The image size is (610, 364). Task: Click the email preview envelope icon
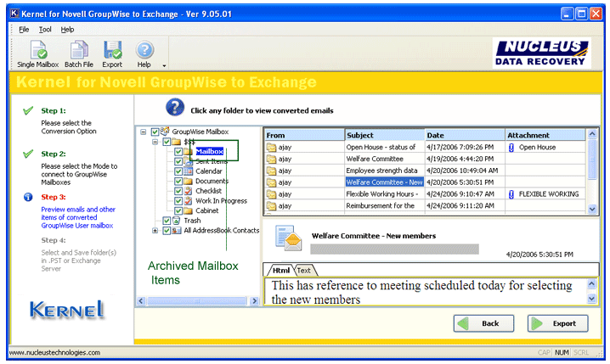pyautogui.click(x=288, y=238)
